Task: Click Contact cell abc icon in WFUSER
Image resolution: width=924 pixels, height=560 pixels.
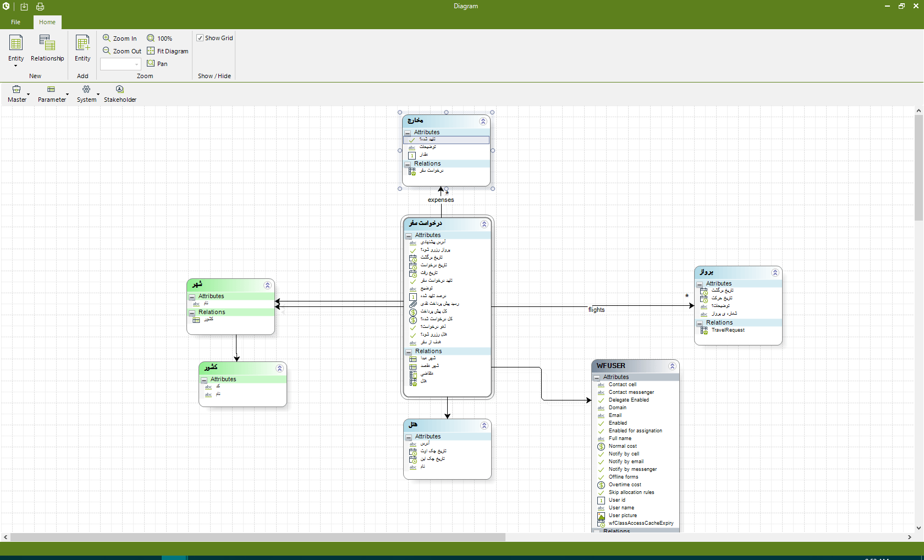Action: point(601,385)
